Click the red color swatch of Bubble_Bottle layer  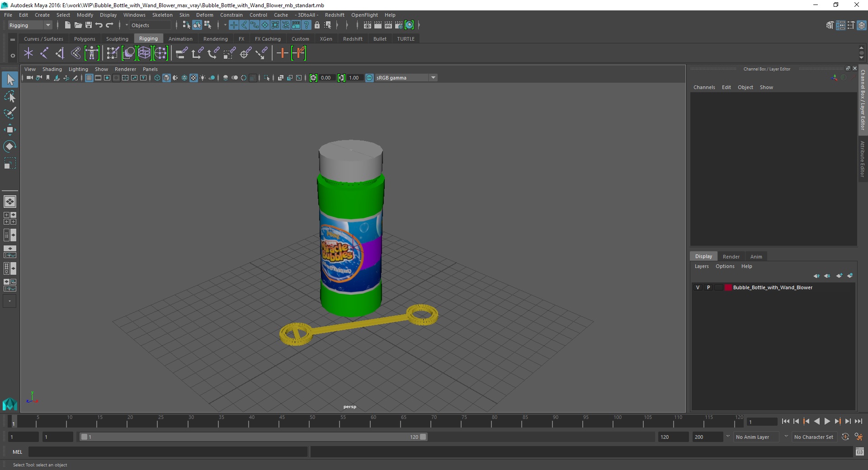coord(728,287)
